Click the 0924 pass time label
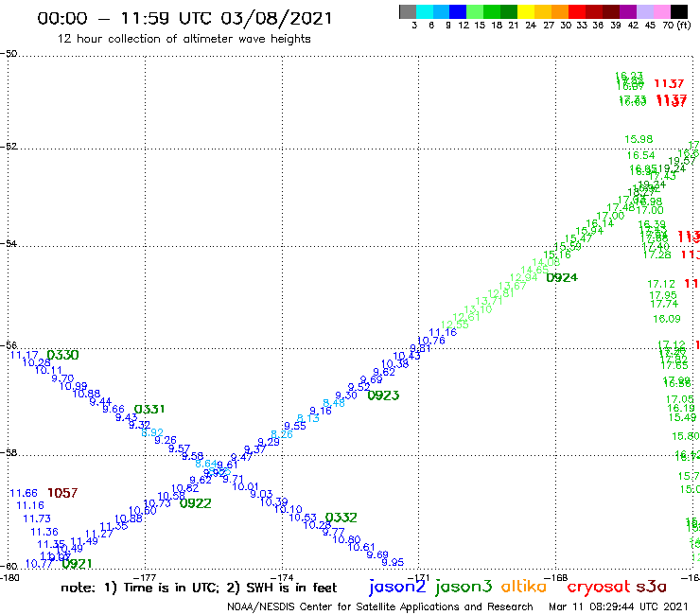This screenshot has width=700, height=615. coord(562,278)
